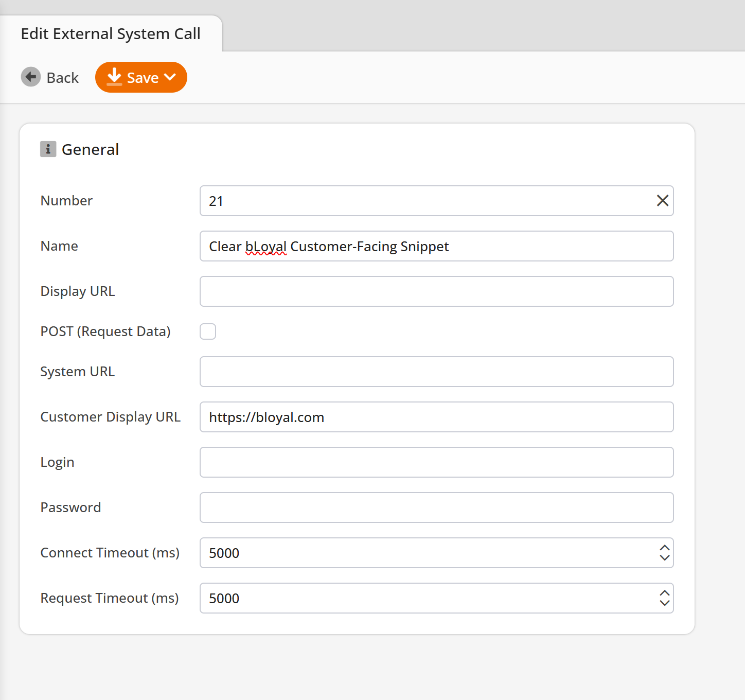Click the General section info icon
This screenshot has width=745, height=700.
click(48, 149)
